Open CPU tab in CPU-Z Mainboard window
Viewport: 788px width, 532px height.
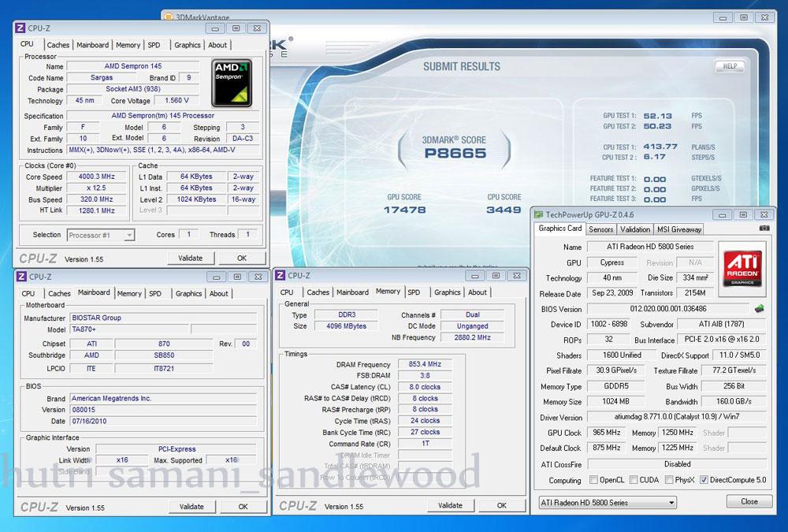point(28,294)
